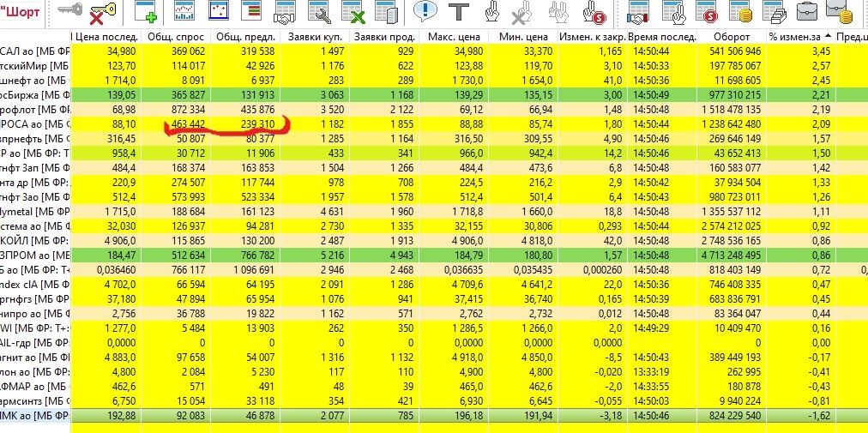
Task: Click the key with red X disconnect icon
Action: coord(103,12)
